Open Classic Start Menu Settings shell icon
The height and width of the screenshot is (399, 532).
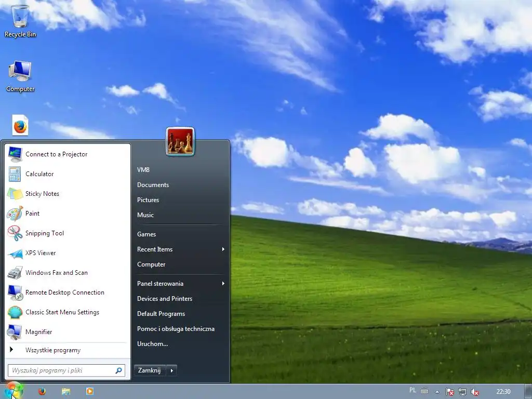click(x=15, y=312)
